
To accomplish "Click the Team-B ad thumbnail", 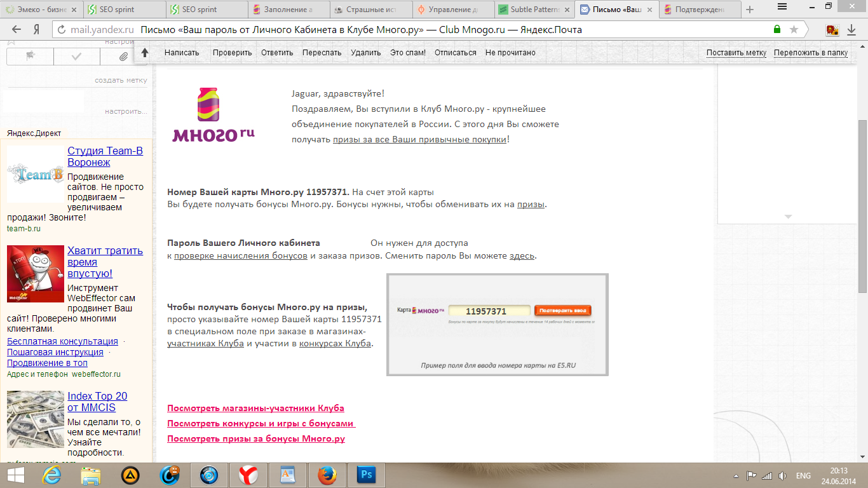I will coord(36,173).
